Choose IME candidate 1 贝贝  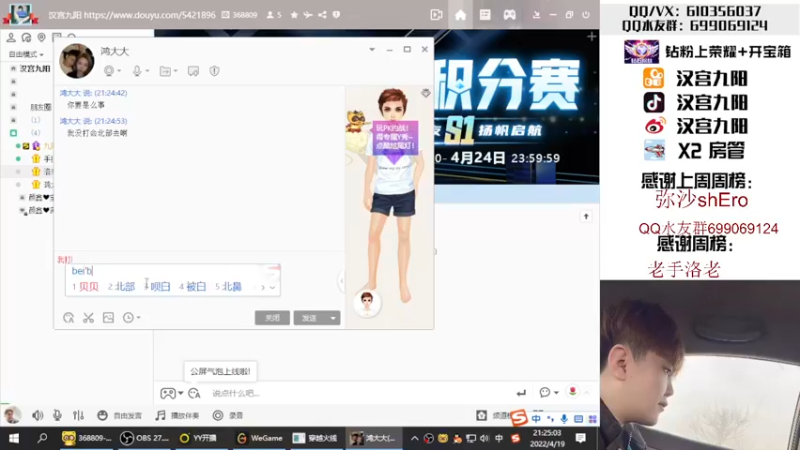click(x=85, y=287)
